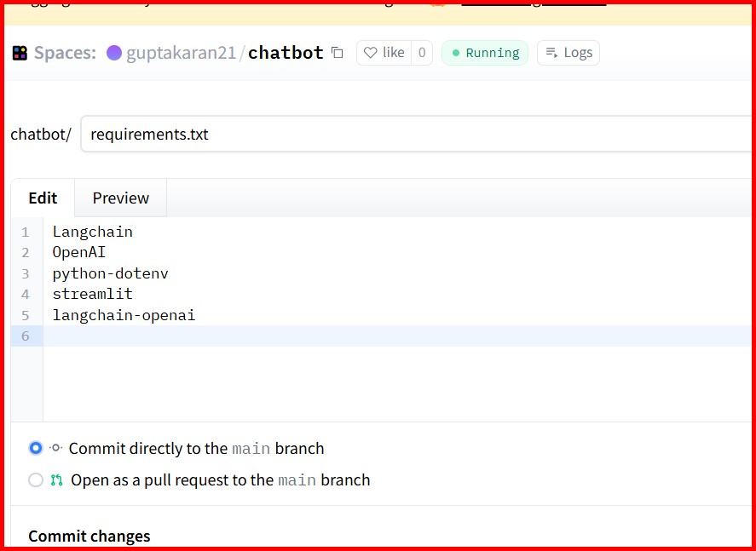This screenshot has width=756, height=551.
Task: Click the python-dotenv line in editor
Action: (111, 273)
